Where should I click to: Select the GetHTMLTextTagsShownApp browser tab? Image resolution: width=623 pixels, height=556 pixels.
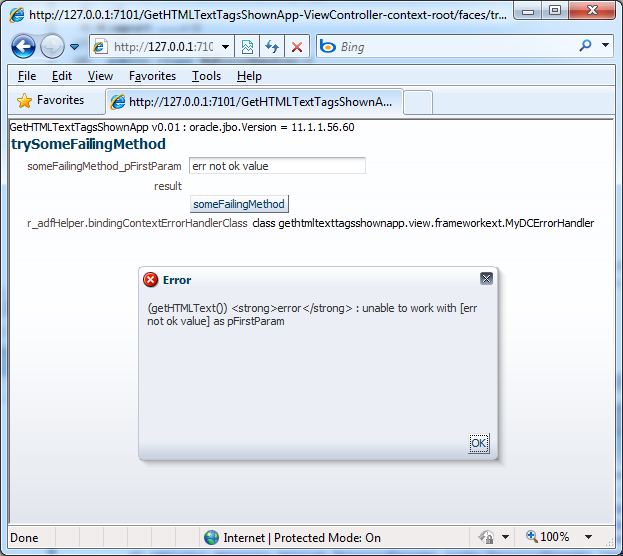point(254,102)
